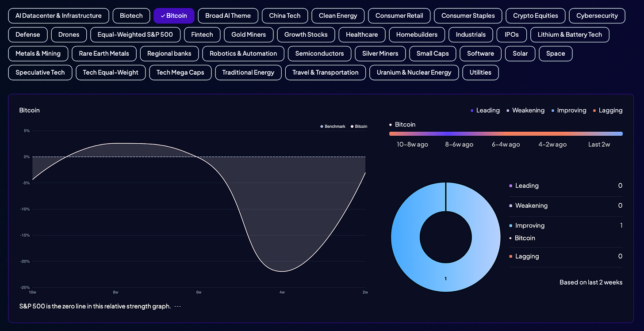The image size is (644, 331).
Task: Select the Software chip
Action: coord(480,53)
